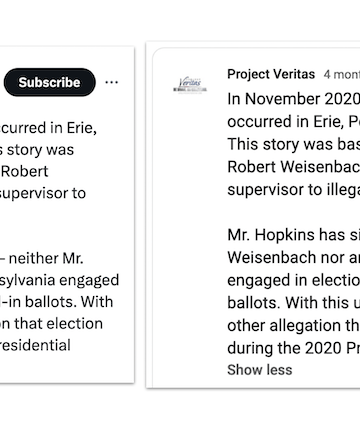Collapse the post with Show less
360x426 pixels.
260,370
